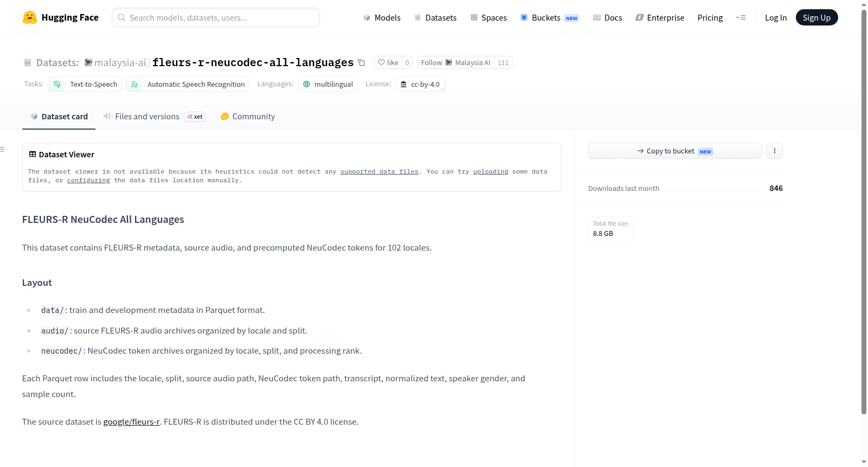Open the Datasets page from navbar
The width and height of the screenshot is (868, 467).
click(x=436, y=17)
